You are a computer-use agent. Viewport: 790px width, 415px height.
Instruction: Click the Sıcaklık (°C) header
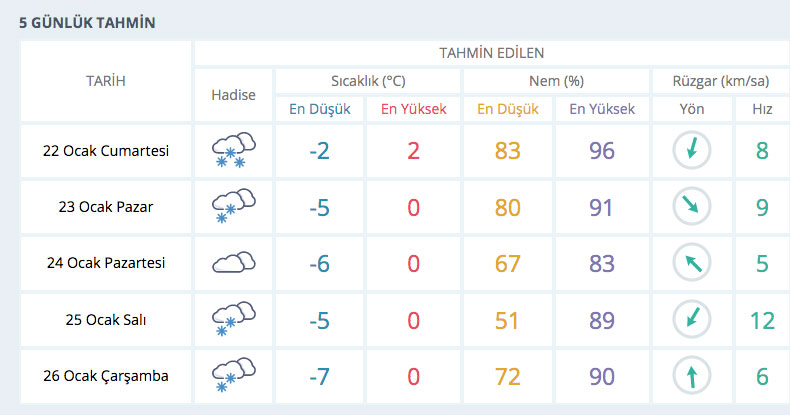pos(368,81)
